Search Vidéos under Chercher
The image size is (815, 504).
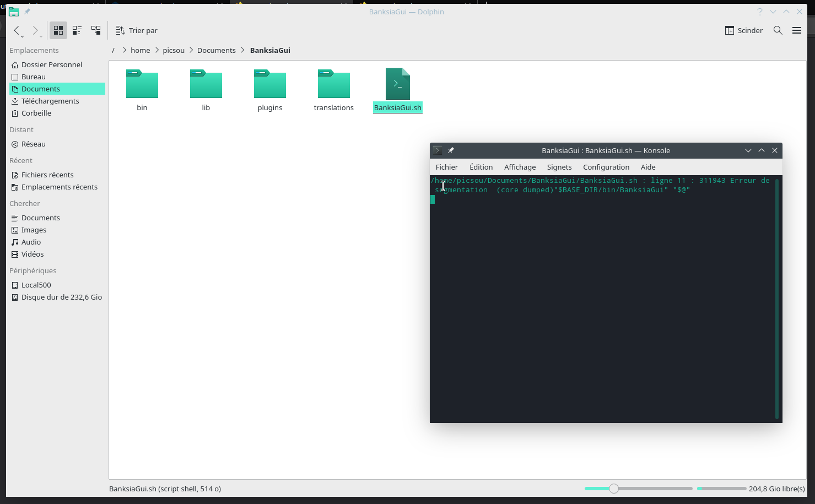(x=57, y=254)
